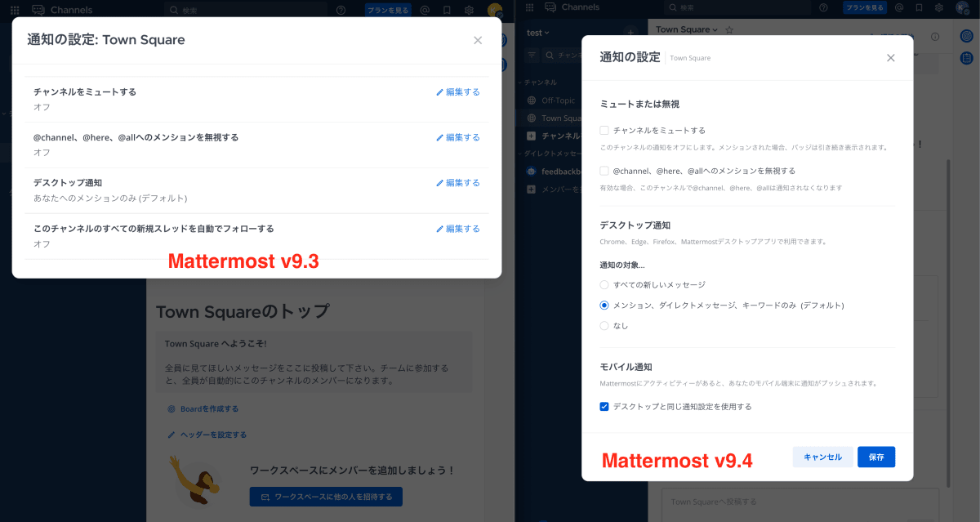
Task: Open the settings gear in the top bar
Action: click(x=940, y=7)
